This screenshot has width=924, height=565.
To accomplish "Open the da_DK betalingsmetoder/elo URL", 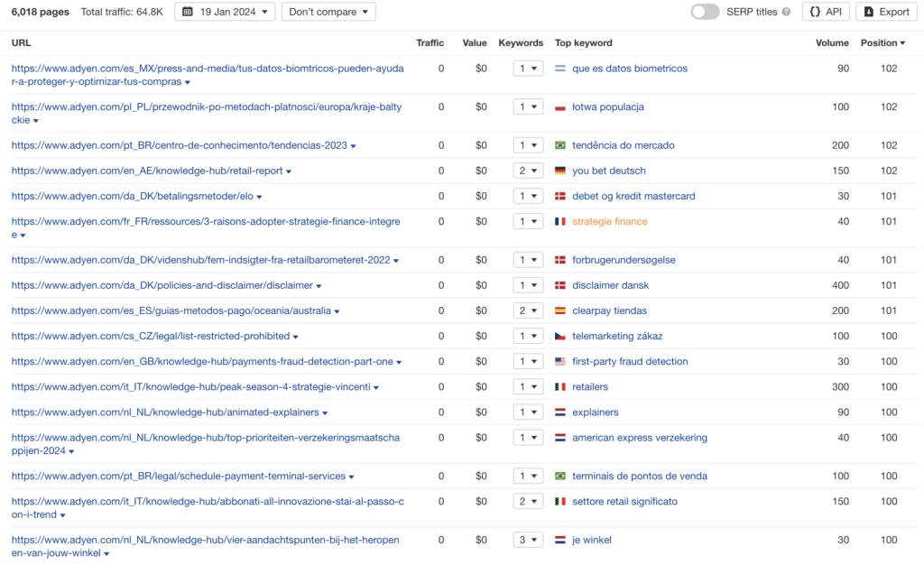I will (x=132, y=196).
